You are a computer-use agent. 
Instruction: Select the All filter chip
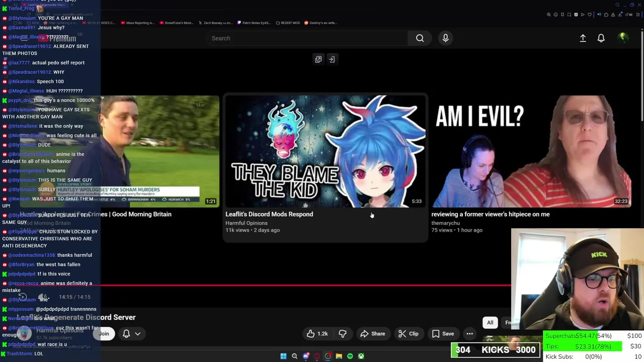click(x=490, y=322)
